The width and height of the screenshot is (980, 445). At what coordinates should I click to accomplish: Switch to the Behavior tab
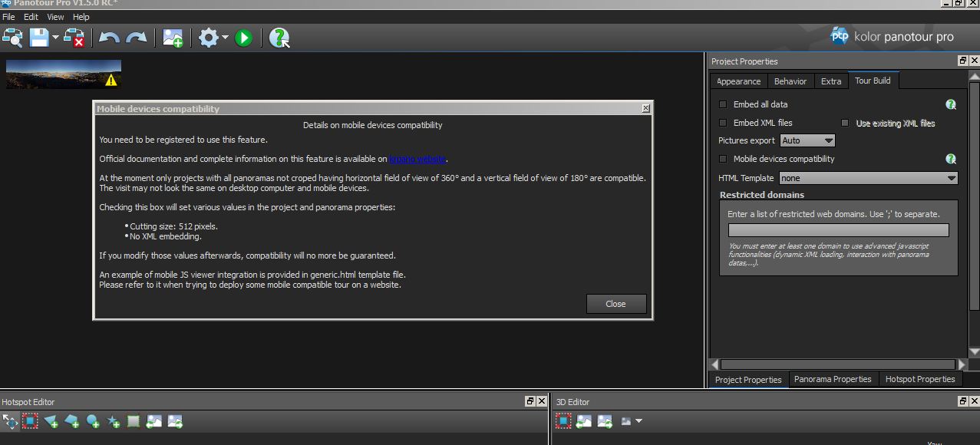click(x=790, y=81)
